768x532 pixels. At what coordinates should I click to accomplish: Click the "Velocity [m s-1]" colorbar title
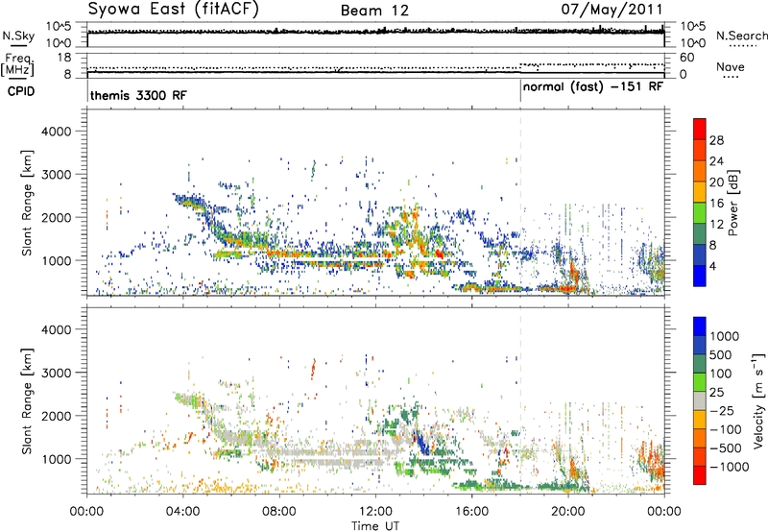[758, 400]
